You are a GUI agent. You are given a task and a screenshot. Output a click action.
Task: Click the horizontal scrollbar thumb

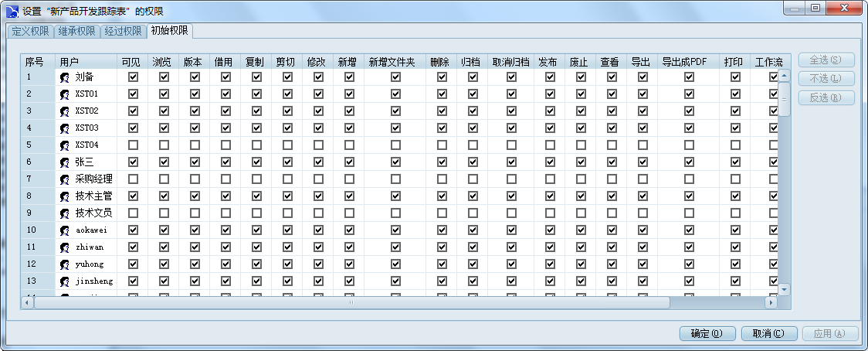351,303
